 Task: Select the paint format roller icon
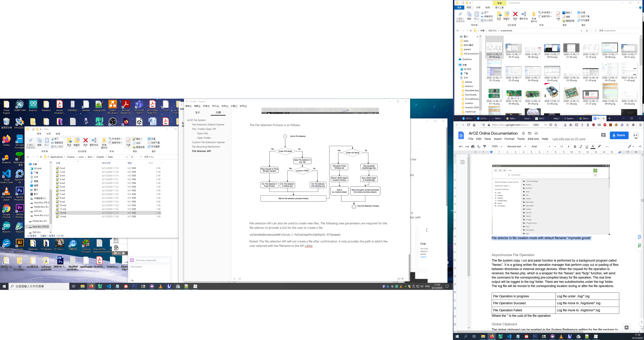click(485, 147)
